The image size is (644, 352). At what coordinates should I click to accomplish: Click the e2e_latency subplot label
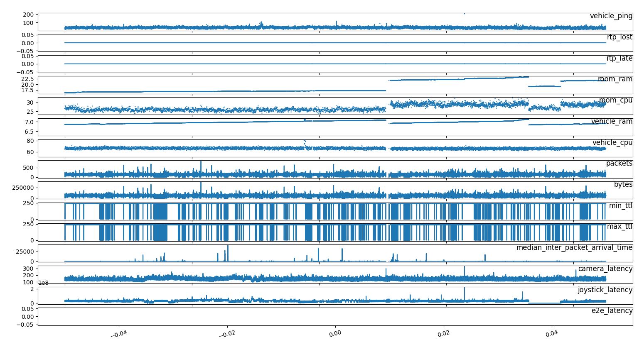click(612, 311)
